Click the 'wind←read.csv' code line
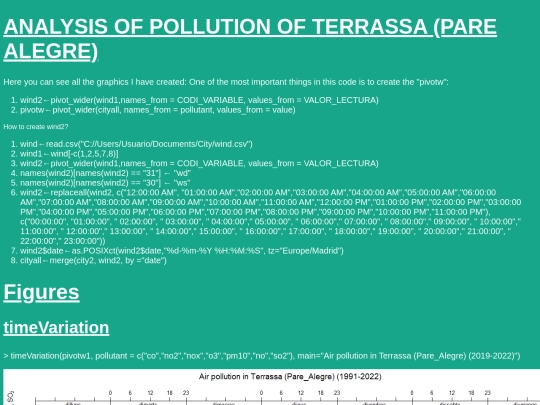The width and height of the screenshot is (540, 405). [136, 144]
